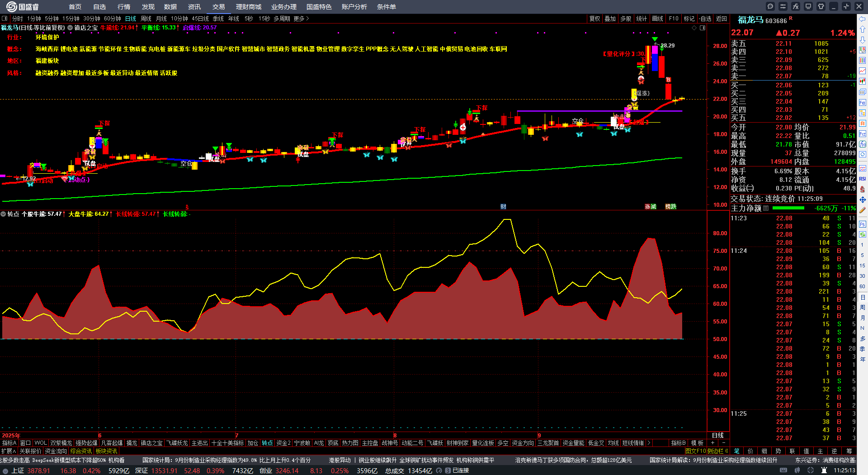Open the 图文F10 link
This screenshot has height=475, width=868.
695,451
